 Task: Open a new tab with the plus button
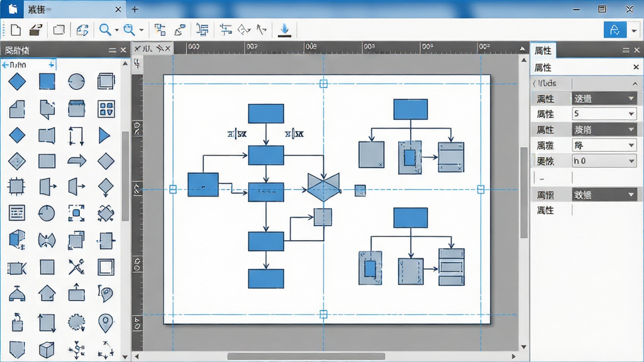135,9
